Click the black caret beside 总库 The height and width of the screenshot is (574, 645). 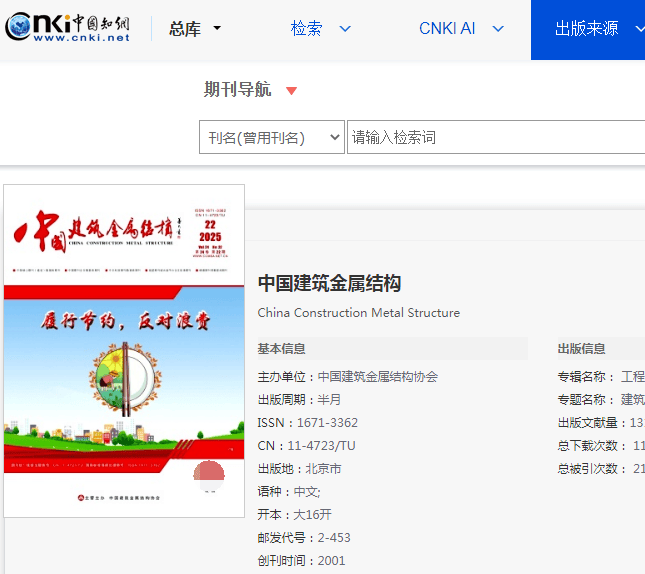[x=217, y=29]
